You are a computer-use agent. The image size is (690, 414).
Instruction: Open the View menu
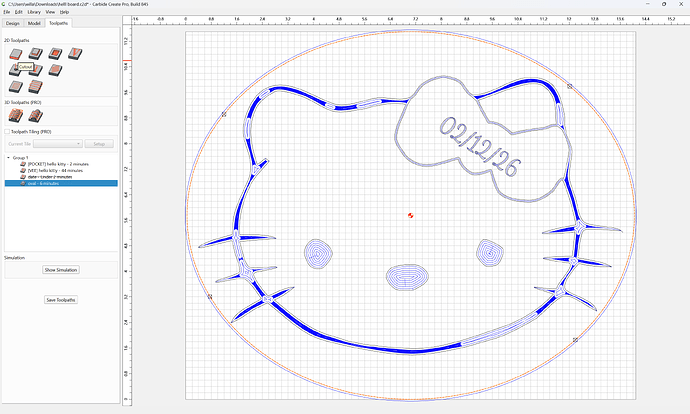(51, 12)
